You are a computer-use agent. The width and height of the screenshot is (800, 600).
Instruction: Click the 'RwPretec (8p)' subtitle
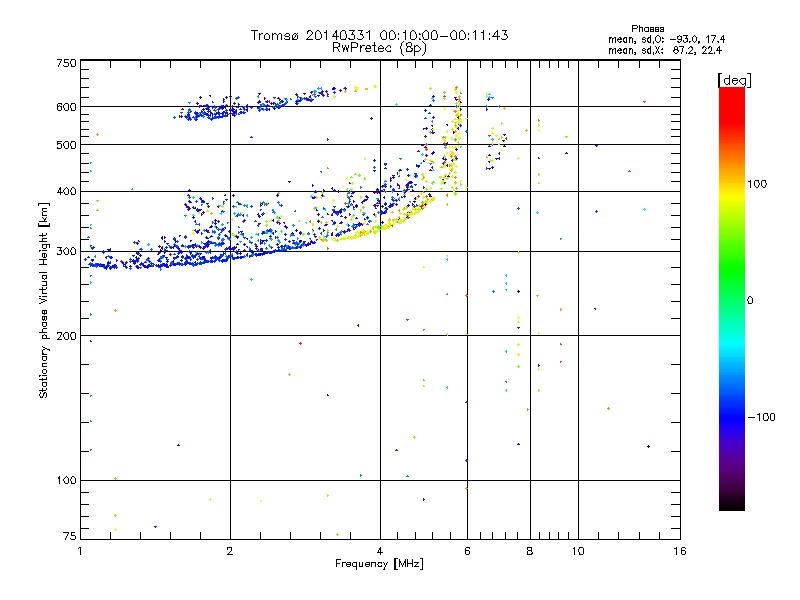click(x=379, y=48)
